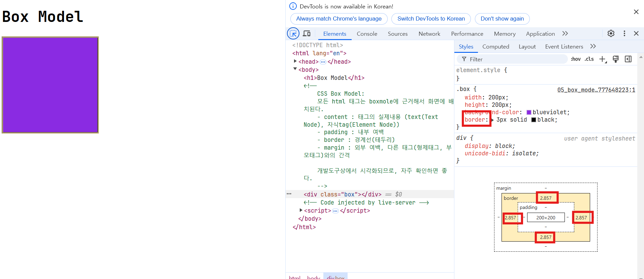Open the Application tab

pos(540,34)
